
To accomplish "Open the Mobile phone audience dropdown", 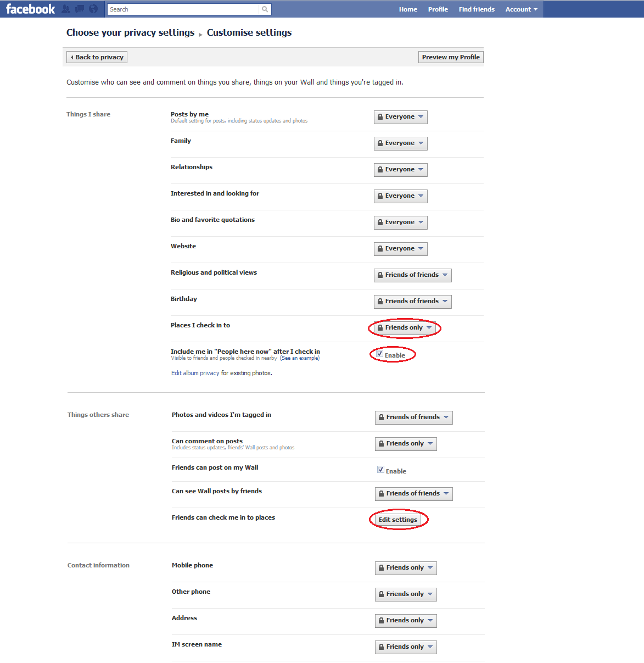I will pos(406,568).
